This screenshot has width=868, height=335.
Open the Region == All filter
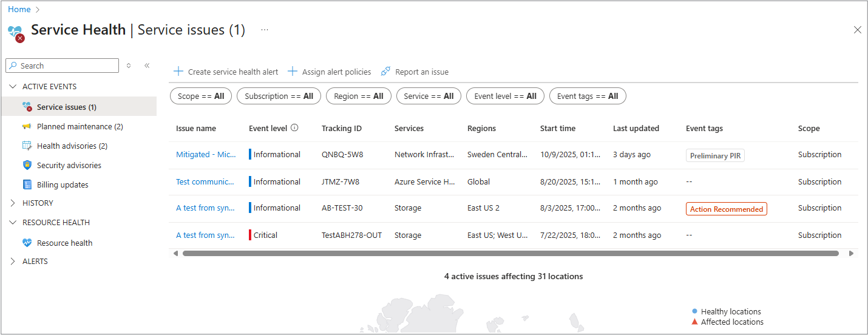(359, 96)
